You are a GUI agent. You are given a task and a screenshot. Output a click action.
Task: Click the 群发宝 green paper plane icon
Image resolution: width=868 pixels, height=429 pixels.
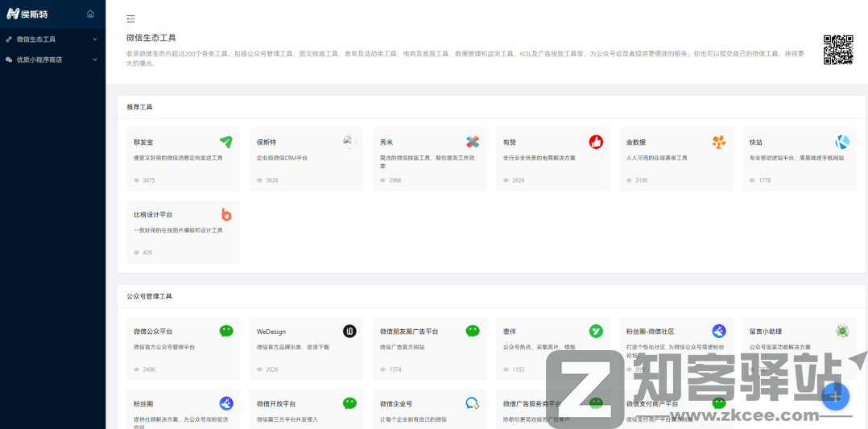[226, 142]
